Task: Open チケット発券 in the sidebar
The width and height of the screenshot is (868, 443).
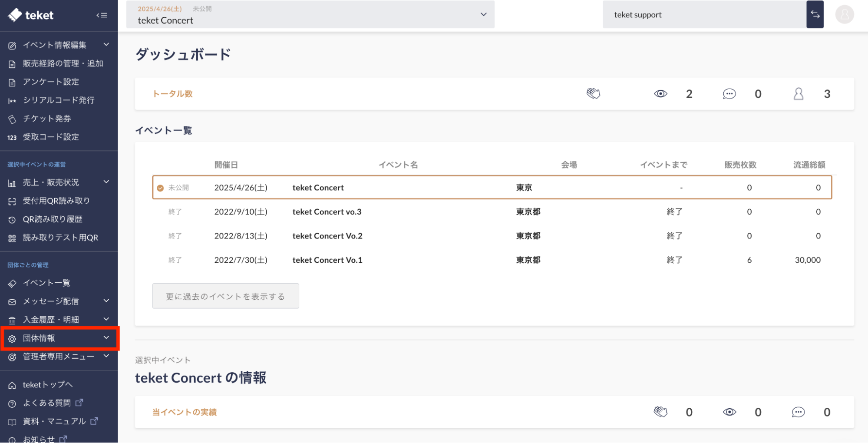Action: coord(47,119)
